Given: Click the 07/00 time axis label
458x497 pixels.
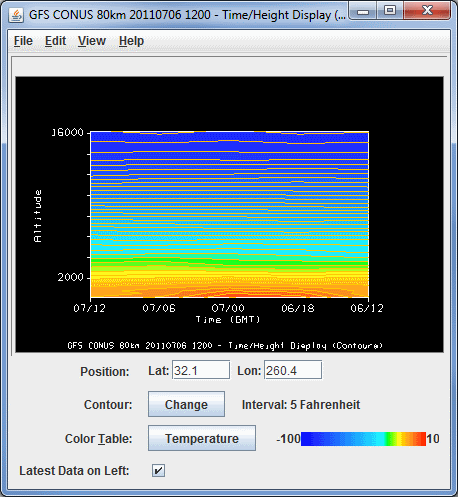Looking at the screenshot, I should 228,308.
